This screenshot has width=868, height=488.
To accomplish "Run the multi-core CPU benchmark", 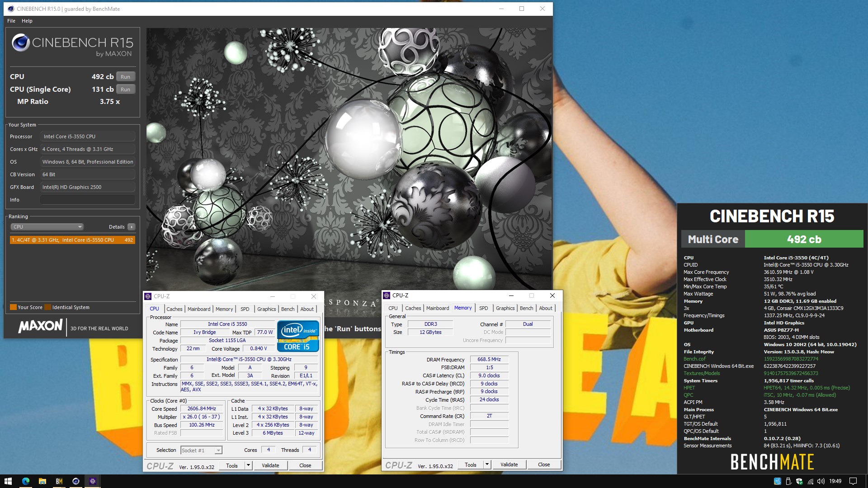I will (x=126, y=77).
